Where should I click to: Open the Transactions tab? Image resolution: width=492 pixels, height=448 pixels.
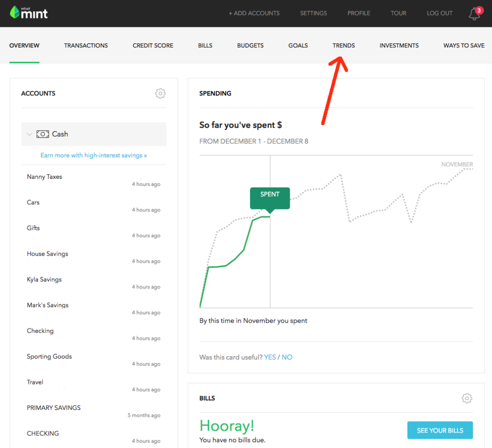tap(86, 46)
